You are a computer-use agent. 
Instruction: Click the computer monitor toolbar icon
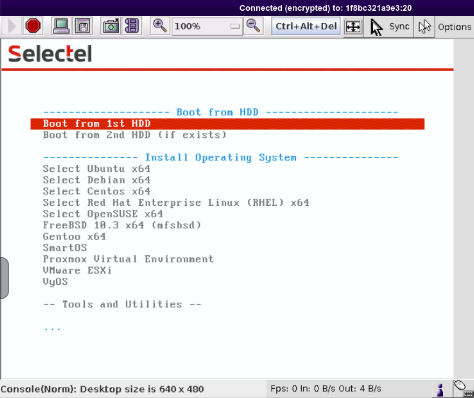(61, 26)
